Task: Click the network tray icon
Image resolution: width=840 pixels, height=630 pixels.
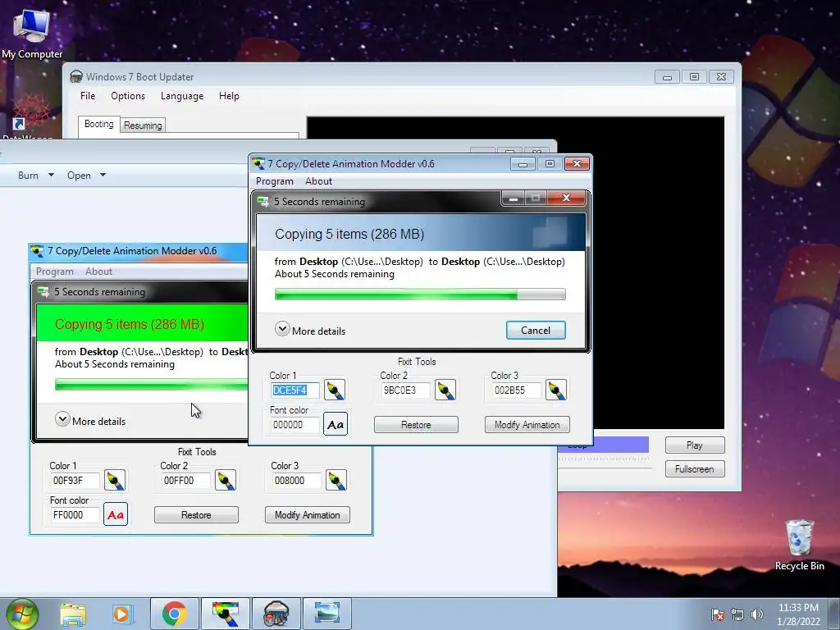Action: click(737, 614)
